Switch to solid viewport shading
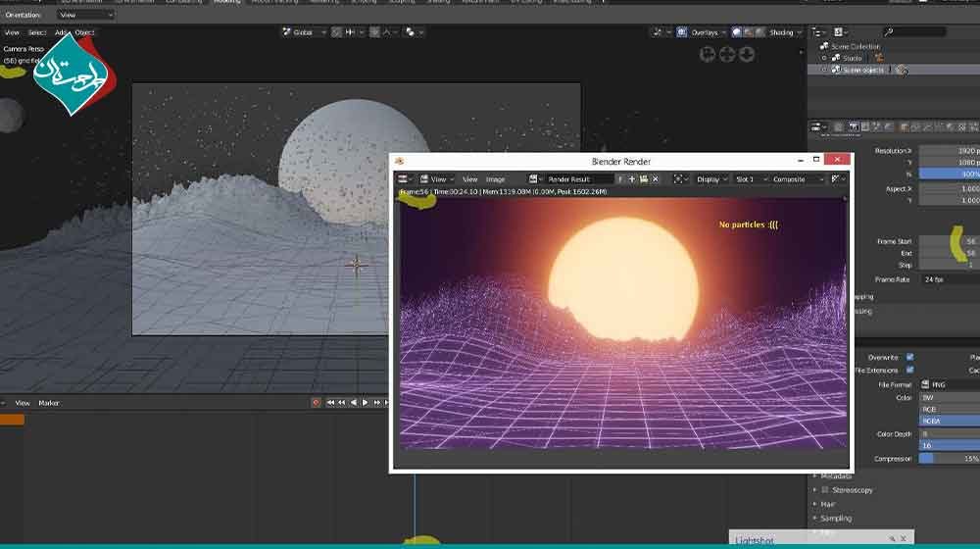The width and height of the screenshot is (980, 549). tap(737, 32)
